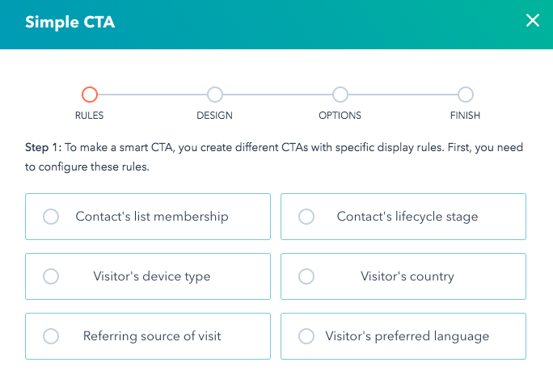Switch to the DESIGN step label
The width and height of the screenshot is (553, 392).
(214, 116)
